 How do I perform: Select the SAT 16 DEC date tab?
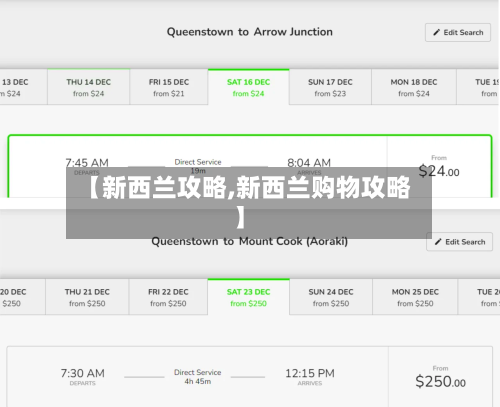click(x=249, y=87)
